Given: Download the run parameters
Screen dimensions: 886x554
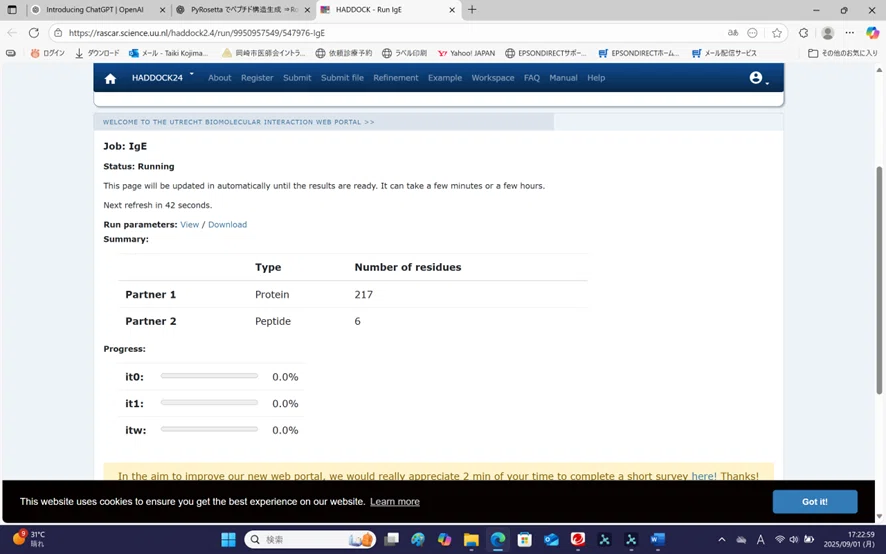Looking at the screenshot, I should (x=227, y=224).
